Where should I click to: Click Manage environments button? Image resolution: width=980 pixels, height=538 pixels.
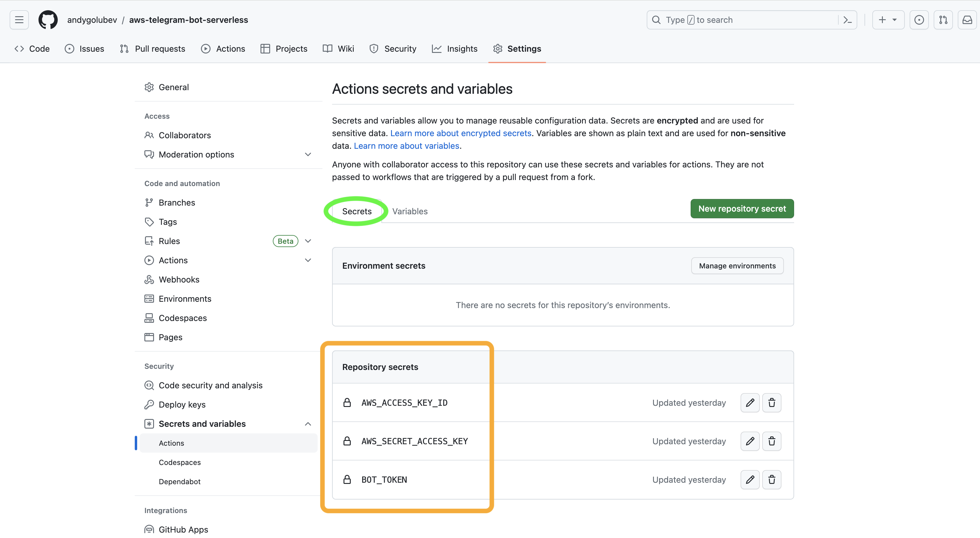tap(737, 265)
